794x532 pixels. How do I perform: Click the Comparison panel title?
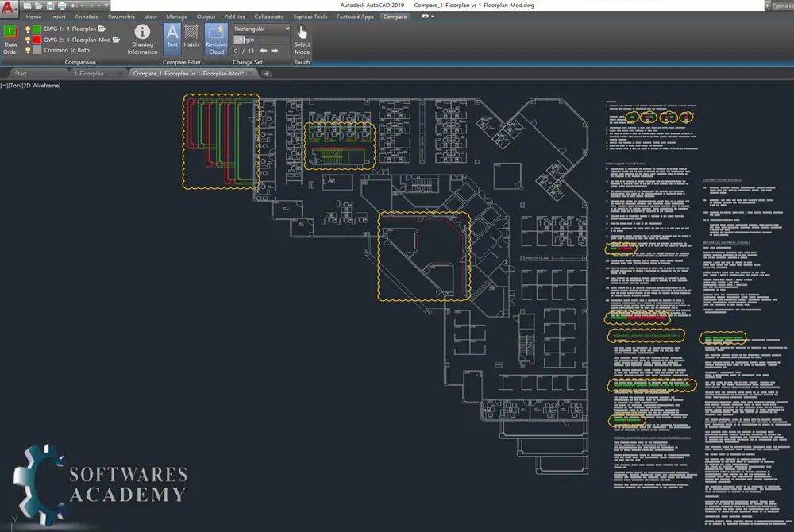80,62
